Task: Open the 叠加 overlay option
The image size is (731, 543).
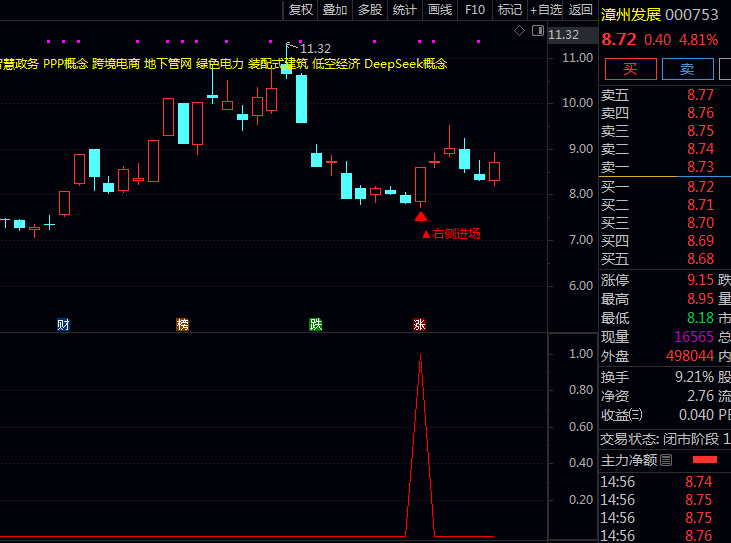Action: (335, 10)
